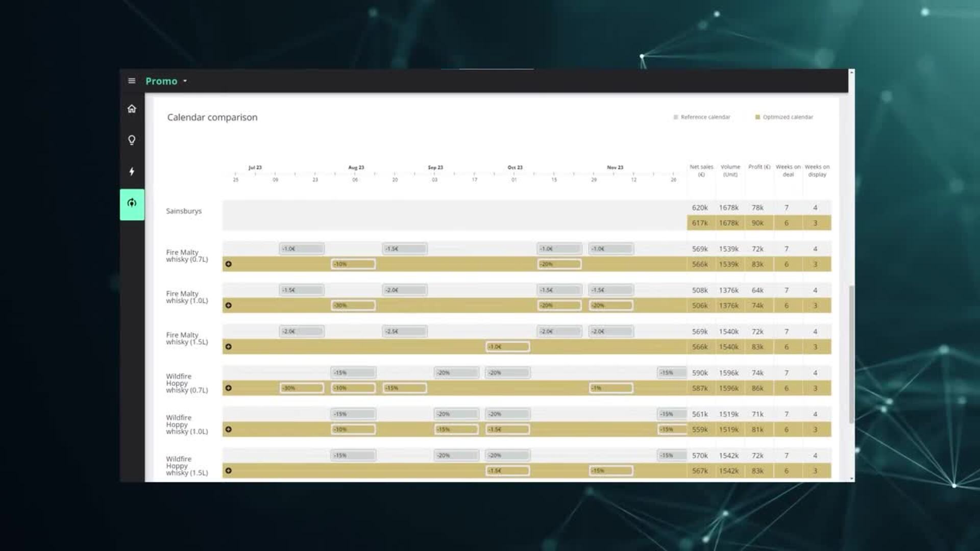Click plus icon on Wildfire Hoppy whisky (1.5L) row
The image size is (980, 551).
point(229,470)
